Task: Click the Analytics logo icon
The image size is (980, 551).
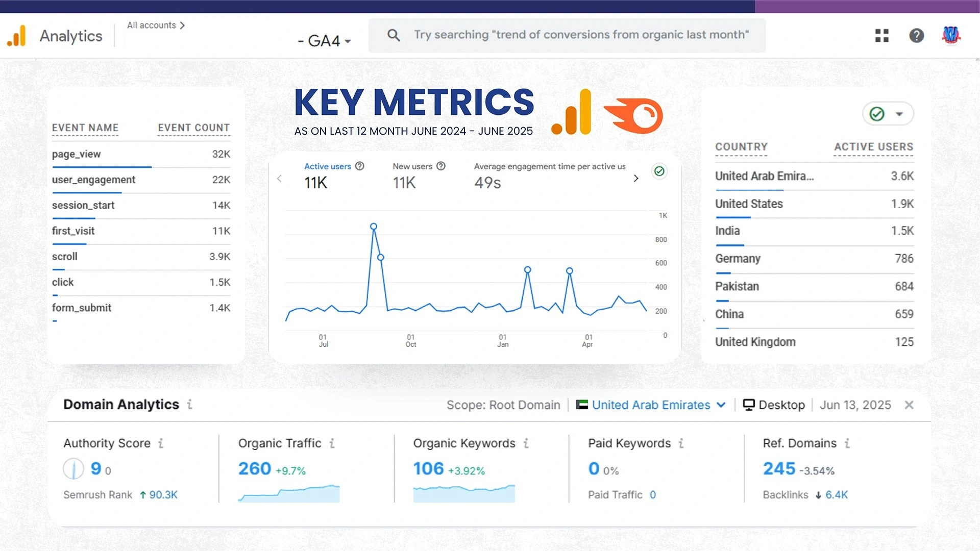Action: tap(17, 36)
